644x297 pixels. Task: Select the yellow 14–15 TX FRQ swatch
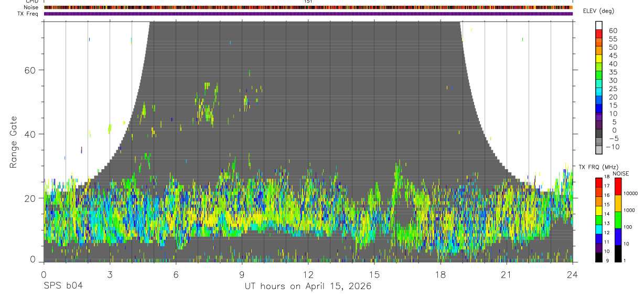(x=599, y=210)
